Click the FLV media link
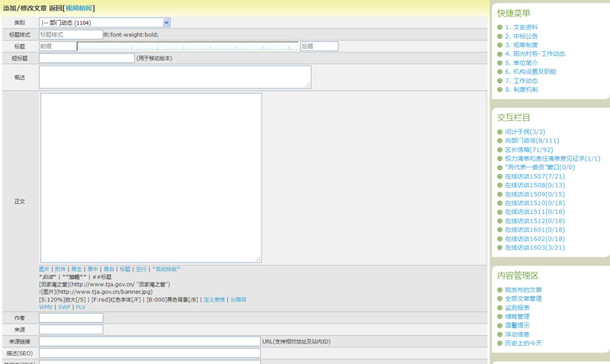 pos(80,307)
